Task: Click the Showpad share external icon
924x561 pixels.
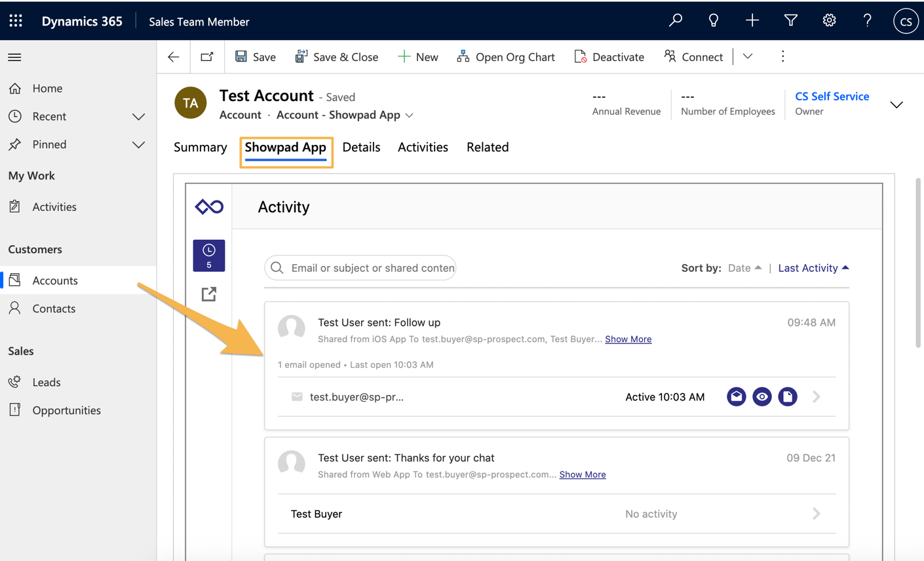Action: pos(209,294)
